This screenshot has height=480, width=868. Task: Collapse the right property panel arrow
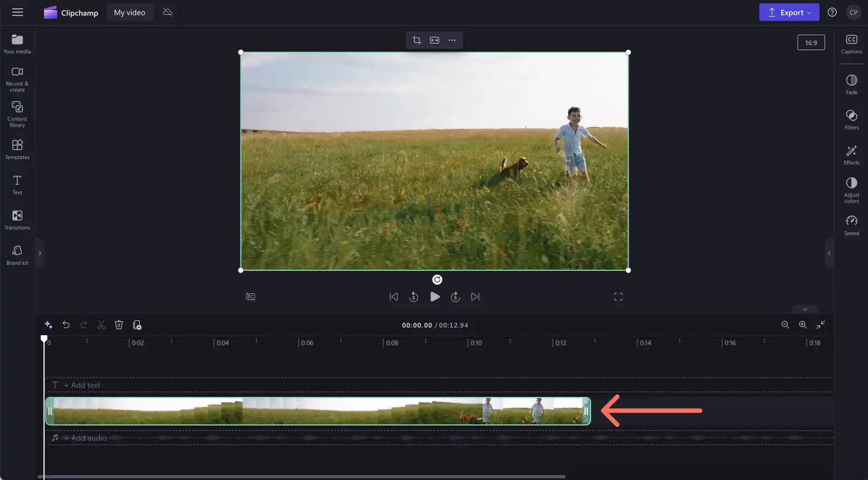(829, 253)
